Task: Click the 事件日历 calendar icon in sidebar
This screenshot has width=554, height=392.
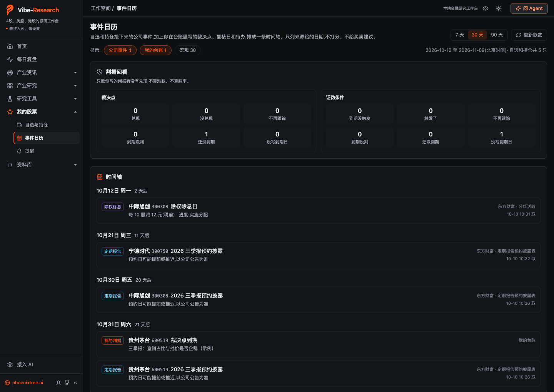Action: coord(19,138)
